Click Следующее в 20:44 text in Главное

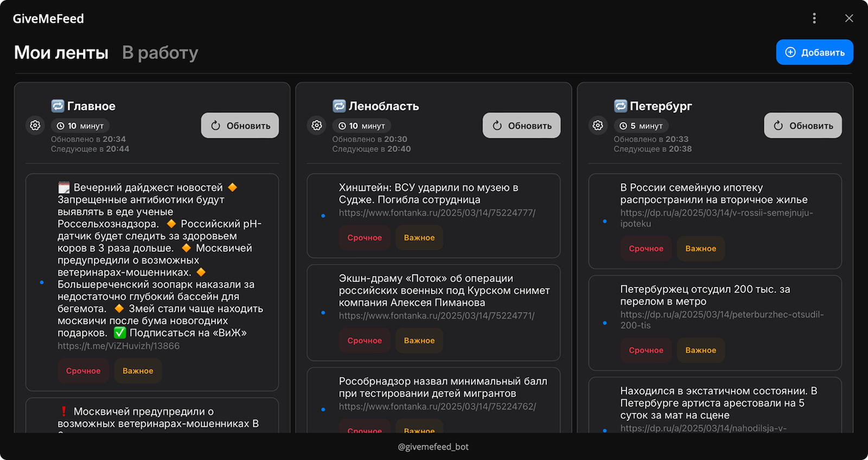[x=90, y=149]
